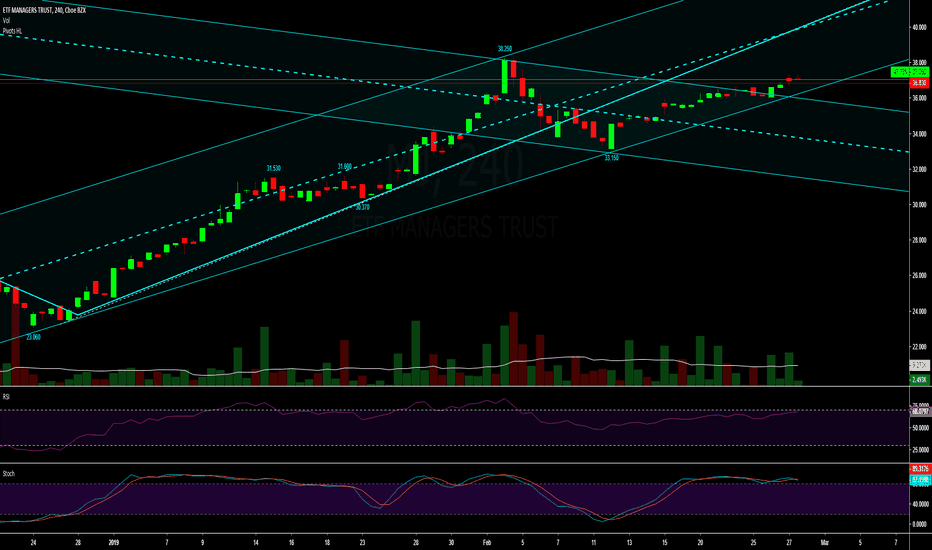Click the 33.150 pivot low label
This screenshot has width=932, height=550.
[612, 158]
